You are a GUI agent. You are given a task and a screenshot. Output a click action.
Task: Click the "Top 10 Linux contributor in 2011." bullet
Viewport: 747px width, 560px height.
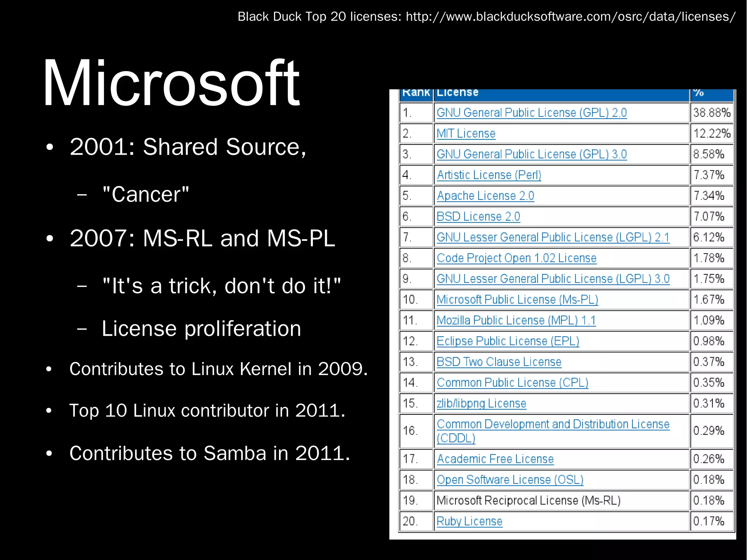coord(207,410)
